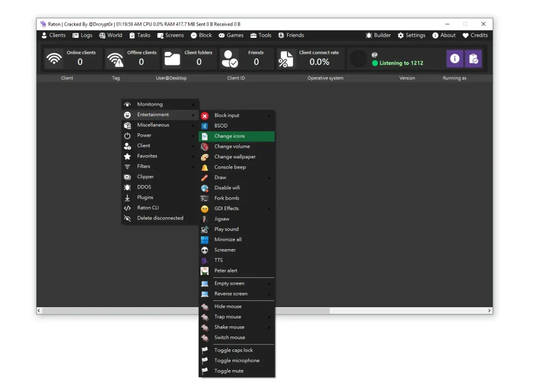Open the Logs menu in top bar
Image resolution: width=546 pixels, height=392 pixels.
[83, 35]
